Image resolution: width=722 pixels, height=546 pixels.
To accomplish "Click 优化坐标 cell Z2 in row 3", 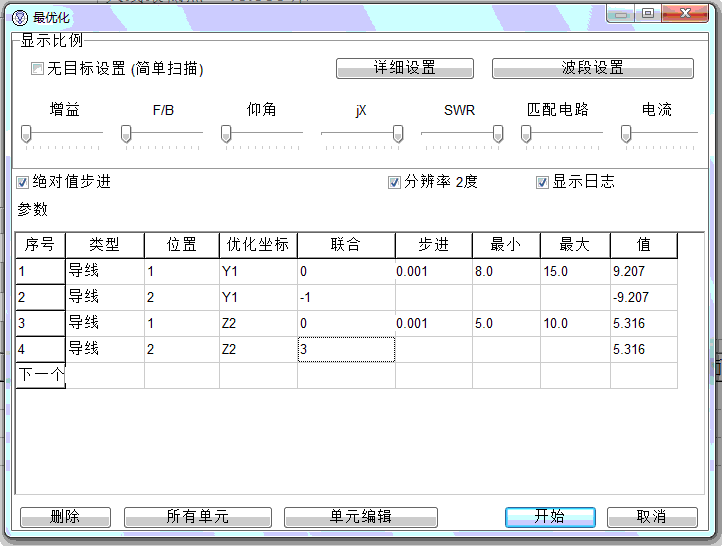I will 258,323.
